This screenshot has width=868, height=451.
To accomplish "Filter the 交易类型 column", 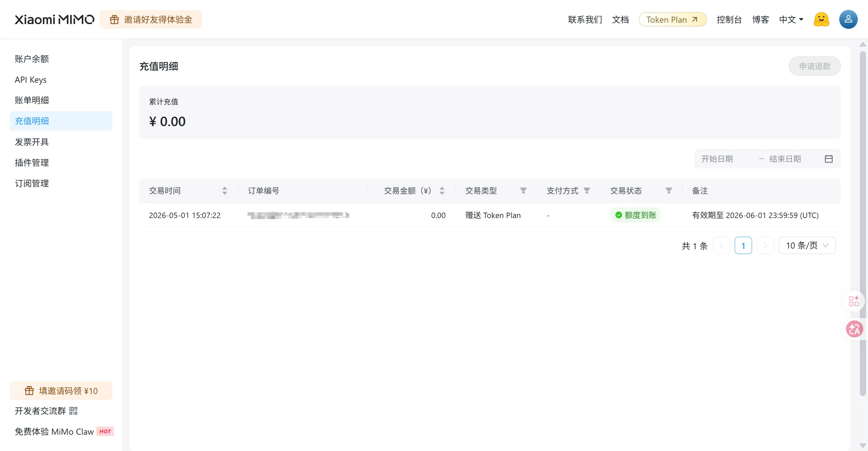I will [x=523, y=191].
